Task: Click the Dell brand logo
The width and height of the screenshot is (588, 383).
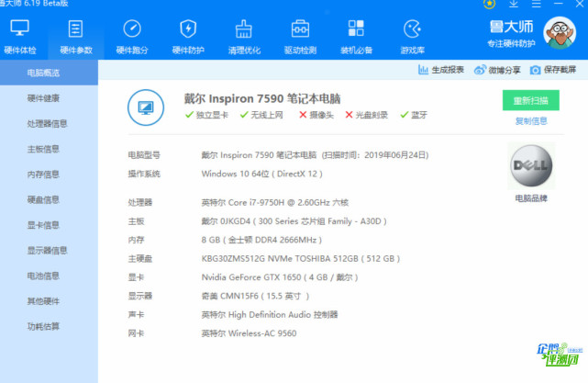Action: click(531, 165)
